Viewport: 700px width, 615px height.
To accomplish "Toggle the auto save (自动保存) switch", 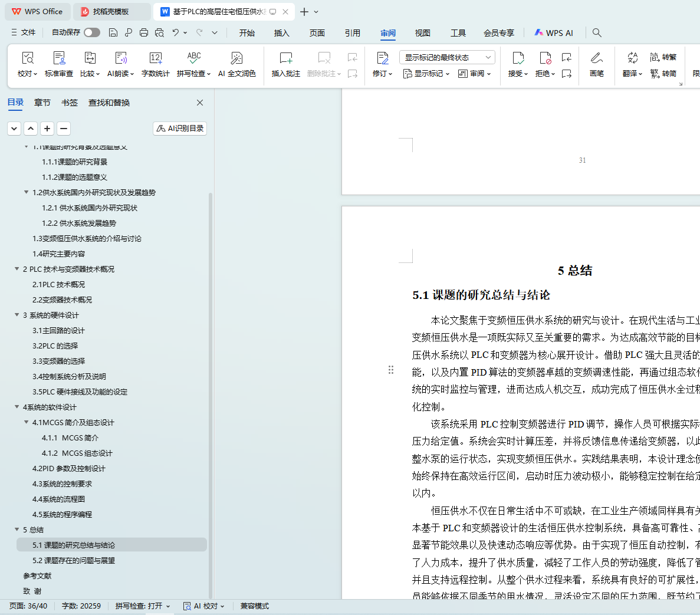I will coord(91,32).
